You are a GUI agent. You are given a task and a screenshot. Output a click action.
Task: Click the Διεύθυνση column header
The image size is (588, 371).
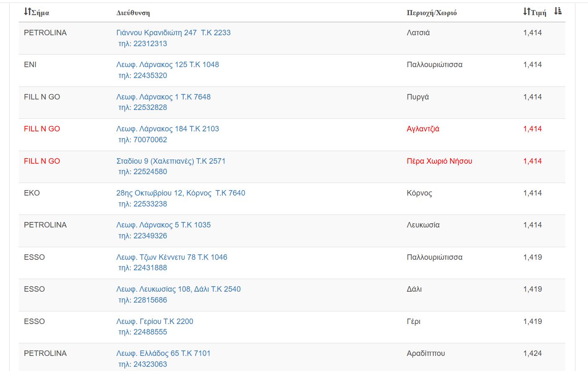point(133,13)
